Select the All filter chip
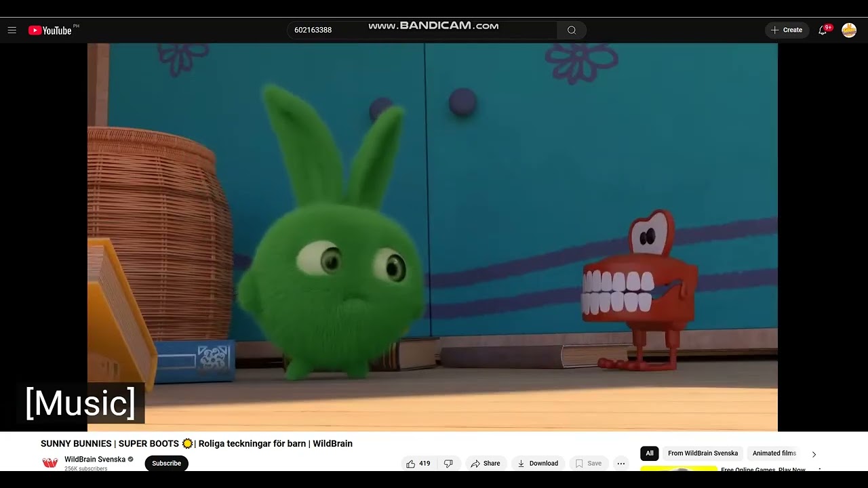Viewport: 868px width, 488px height. (649, 453)
